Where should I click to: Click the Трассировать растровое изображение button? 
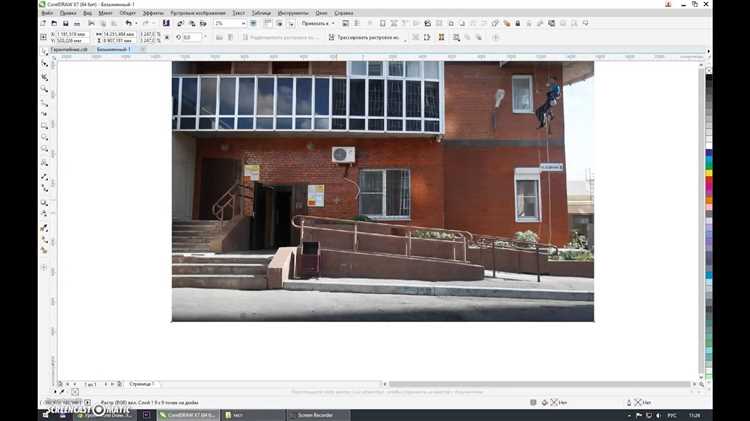click(x=364, y=37)
